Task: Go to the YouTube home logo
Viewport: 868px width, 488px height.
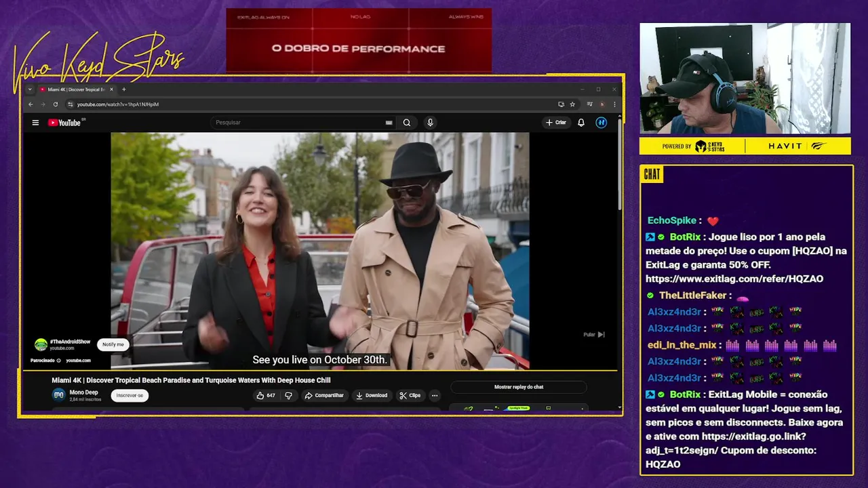Action: (65, 123)
